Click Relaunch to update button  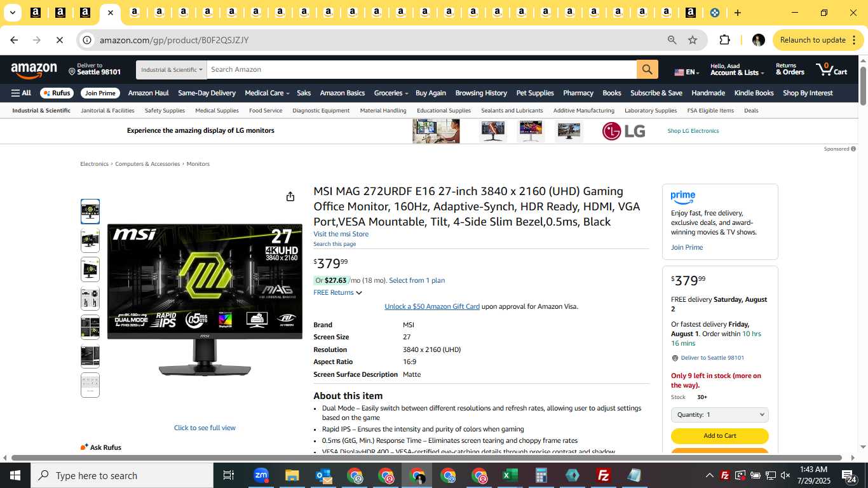point(818,40)
